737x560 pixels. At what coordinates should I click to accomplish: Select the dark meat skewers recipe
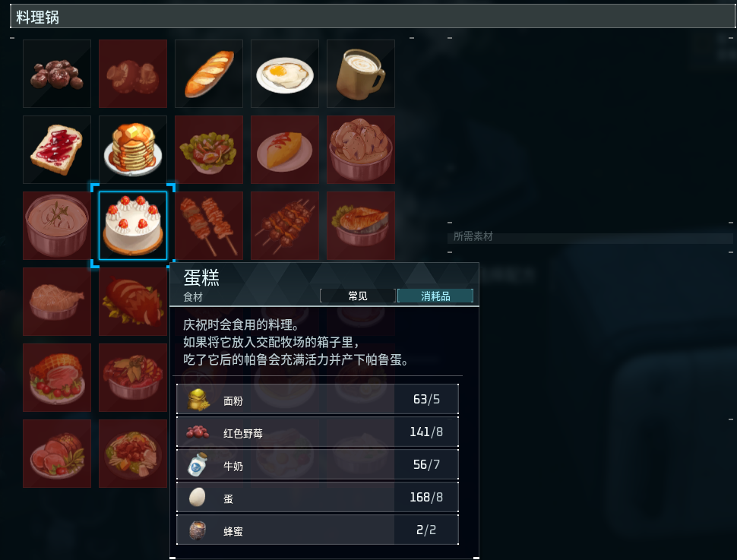coord(285,226)
